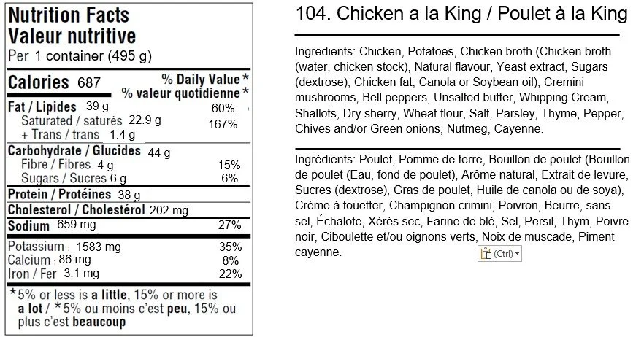
Task: Click the Calories 687 line
Action: coord(54,82)
